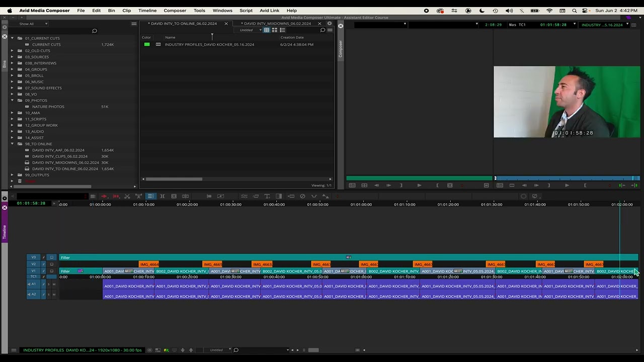
Task: Toggle V1 track selector
Action: coord(33,271)
